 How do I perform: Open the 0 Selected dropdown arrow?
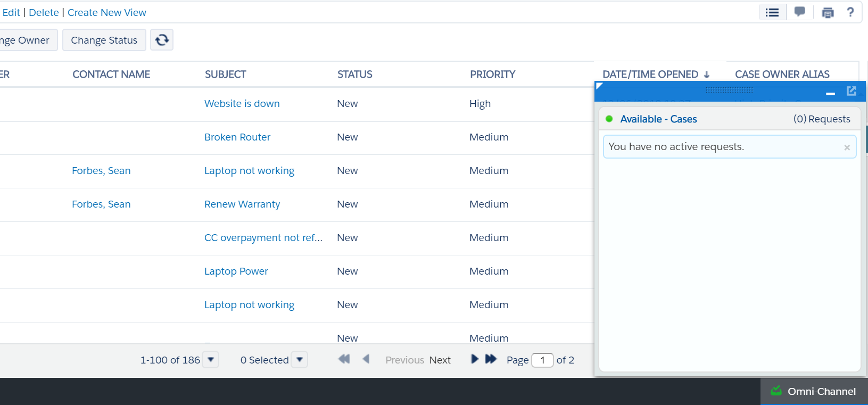tap(300, 360)
